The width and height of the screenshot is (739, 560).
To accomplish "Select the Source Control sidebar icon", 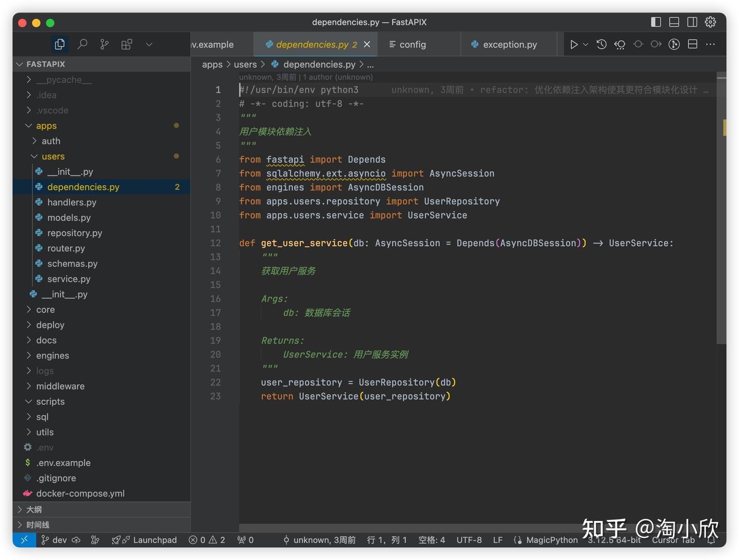I will [104, 44].
